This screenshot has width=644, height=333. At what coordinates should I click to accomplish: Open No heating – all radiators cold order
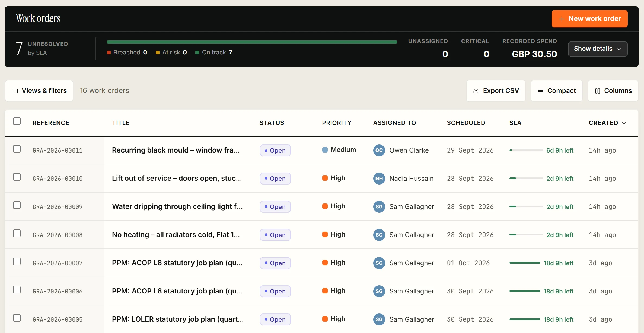176,235
